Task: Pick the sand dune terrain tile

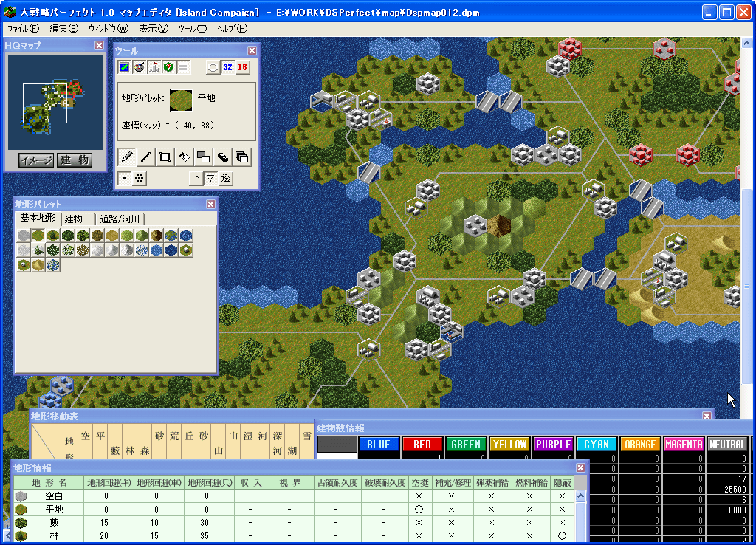Action: tap(38, 265)
